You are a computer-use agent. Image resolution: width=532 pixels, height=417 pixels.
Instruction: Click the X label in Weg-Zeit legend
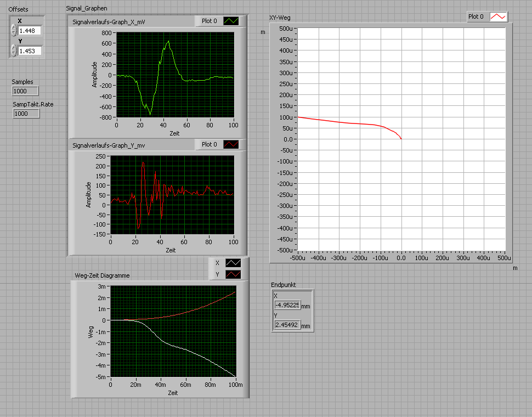point(218,263)
